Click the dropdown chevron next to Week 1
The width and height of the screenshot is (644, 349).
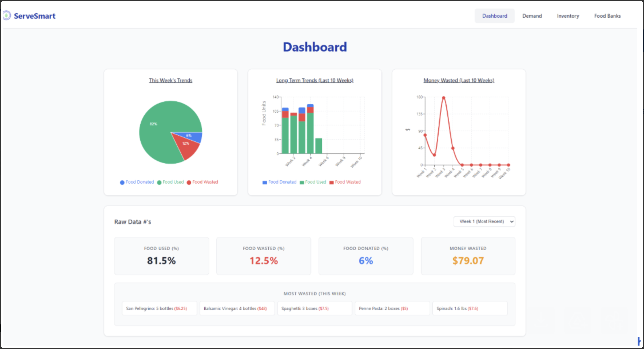pos(511,221)
